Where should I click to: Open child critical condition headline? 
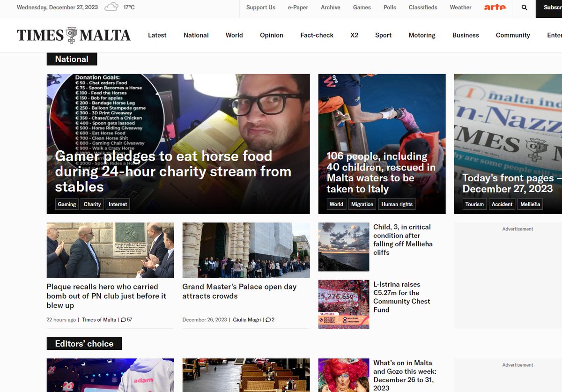point(403,240)
